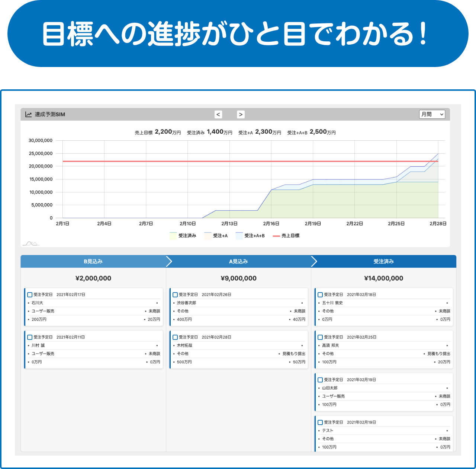Click the 達成予測SIM chart icon
Viewport: 476px width, 469px height.
click(x=28, y=114)
